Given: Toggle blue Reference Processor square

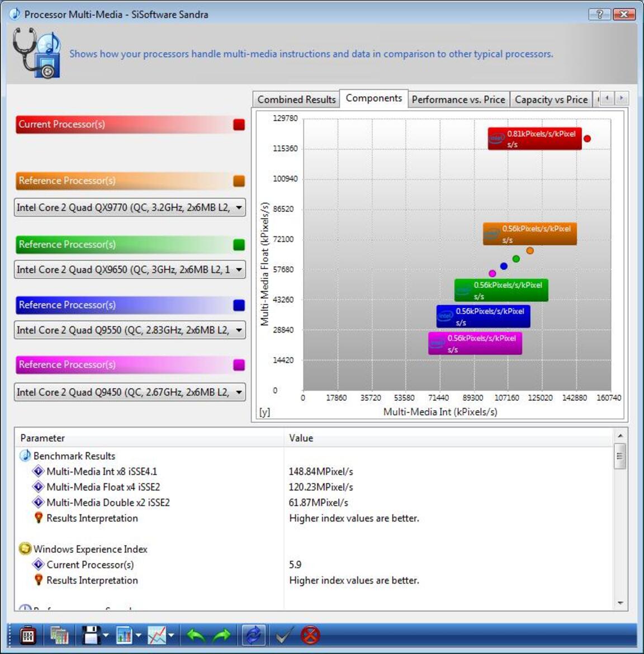Looking at the screenshot, I should coord(239,305).
